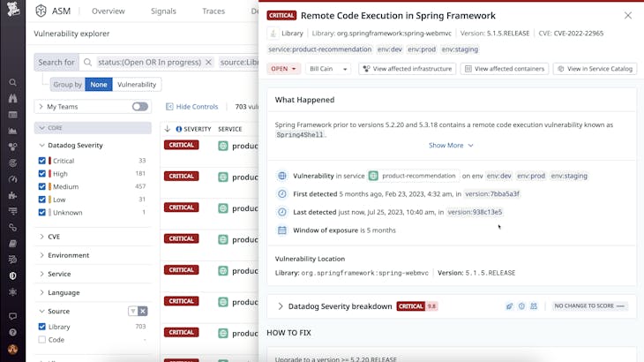Screen dimensions: 644x362
Task: Click the clock icon beside Last detected
Action: click(282, 212)
